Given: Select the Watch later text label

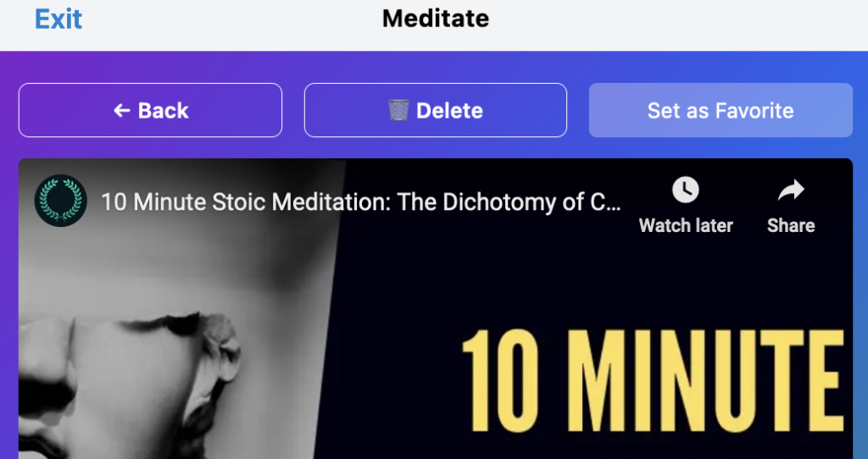Looking at the screenshot, I should pos(686,225).
